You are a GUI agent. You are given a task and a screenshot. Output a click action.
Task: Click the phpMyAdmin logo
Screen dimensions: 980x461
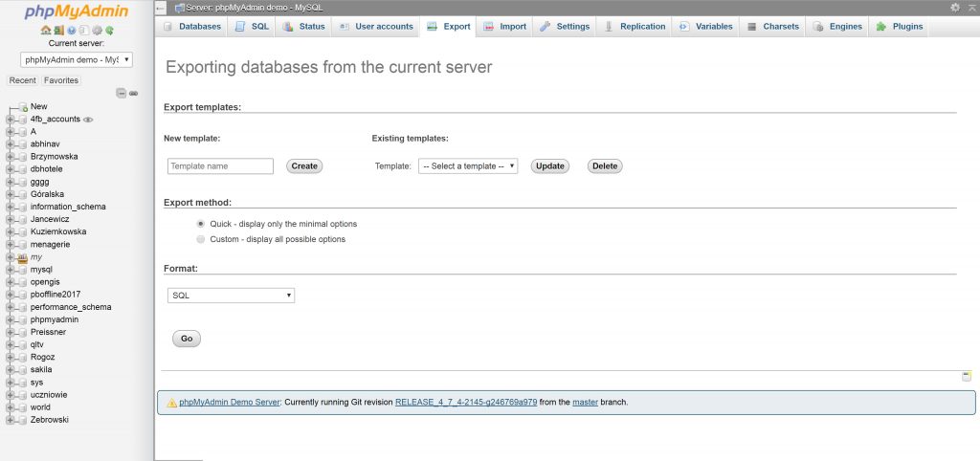click(x=77, y=11)
